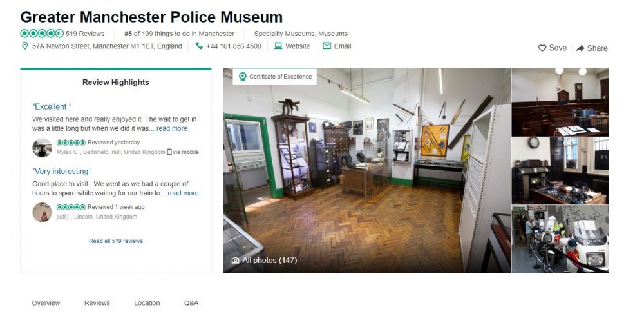
Task: Click the 519 Reviews rating link
Action: [x=85, y=34]
